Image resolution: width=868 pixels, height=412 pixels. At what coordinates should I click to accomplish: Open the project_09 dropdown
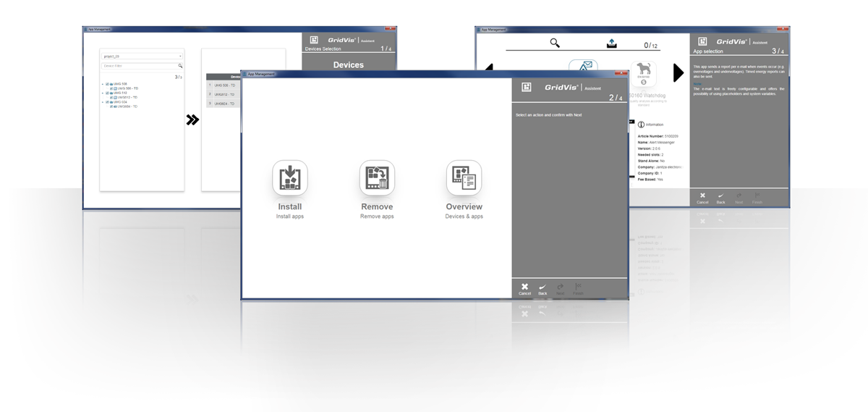(142, 56)
